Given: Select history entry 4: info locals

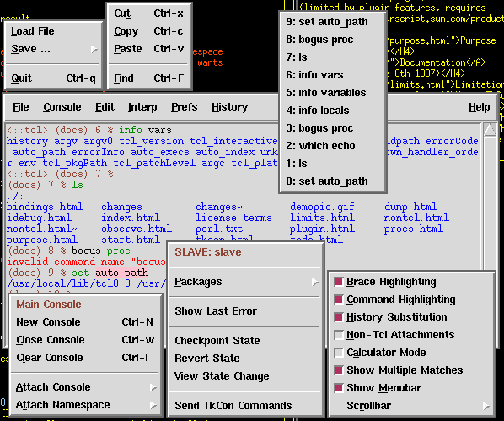Looking at the screenshot, I should [x=333, y=111].
